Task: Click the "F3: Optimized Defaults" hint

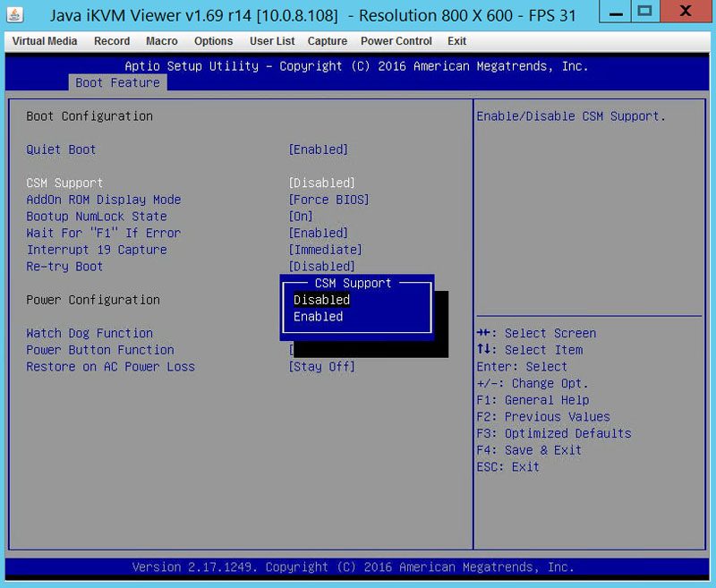Action: (x=554, y=434)
